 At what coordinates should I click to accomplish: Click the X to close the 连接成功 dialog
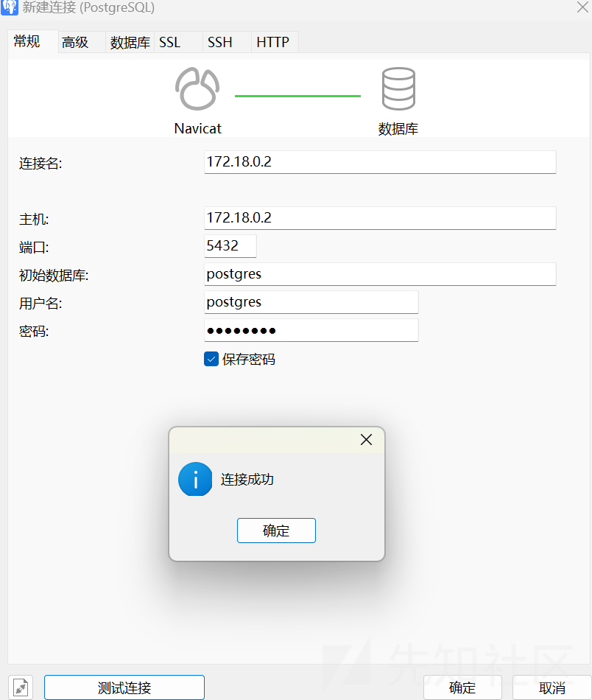point(366,439)
